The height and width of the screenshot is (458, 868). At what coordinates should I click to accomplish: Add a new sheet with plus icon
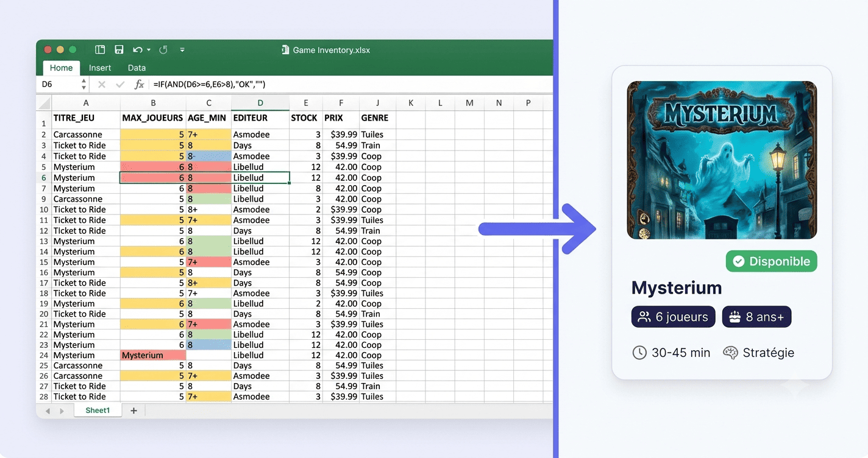[133, 410]
